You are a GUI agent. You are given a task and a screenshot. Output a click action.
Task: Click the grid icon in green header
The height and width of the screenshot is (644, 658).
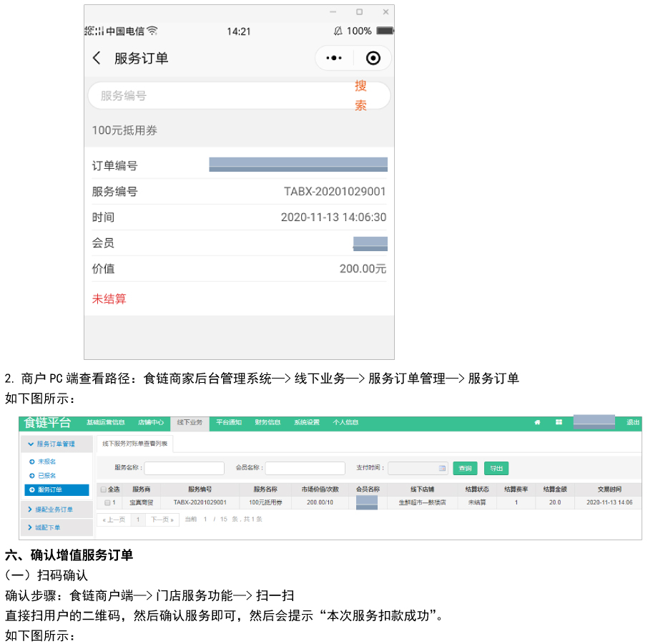tap(559, 423)
